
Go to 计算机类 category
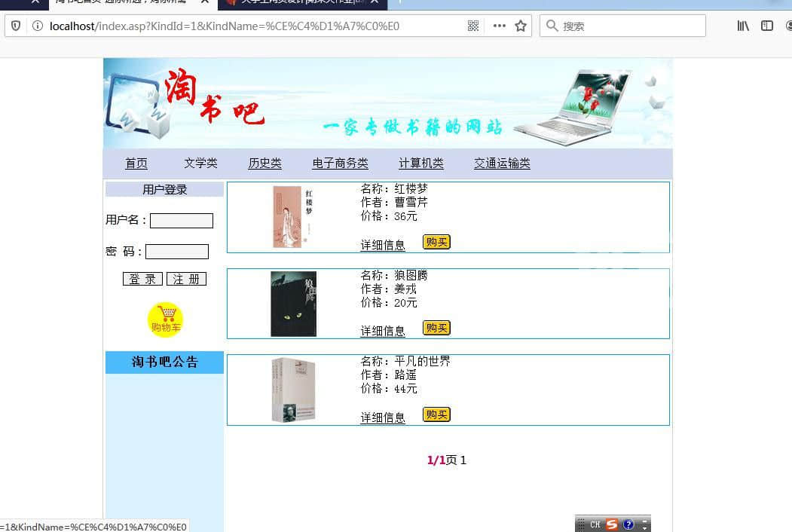420,164
